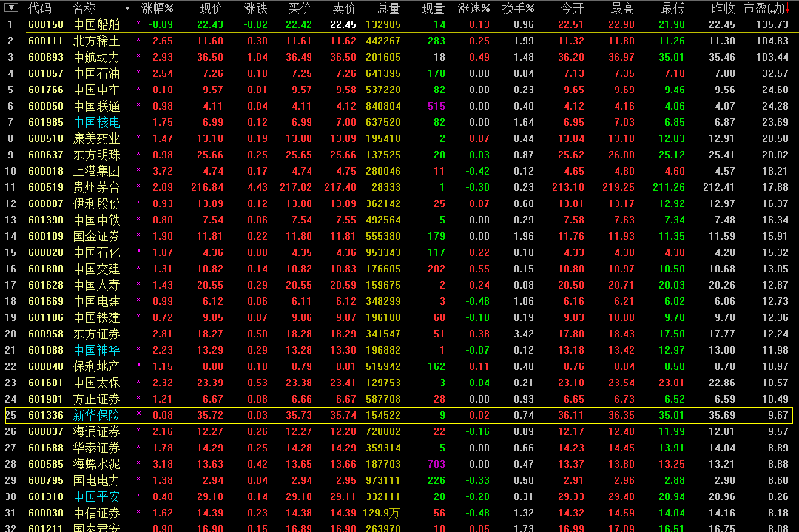This screenshot has width=799, height=532.
Task: Select 中信证券 stock name
Action: [97, 514]
